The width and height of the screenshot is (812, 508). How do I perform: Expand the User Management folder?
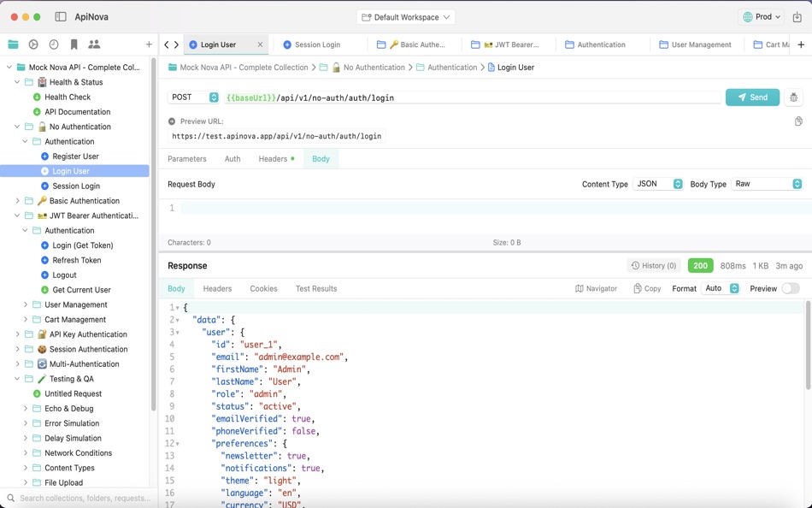[x=25, y=304]
